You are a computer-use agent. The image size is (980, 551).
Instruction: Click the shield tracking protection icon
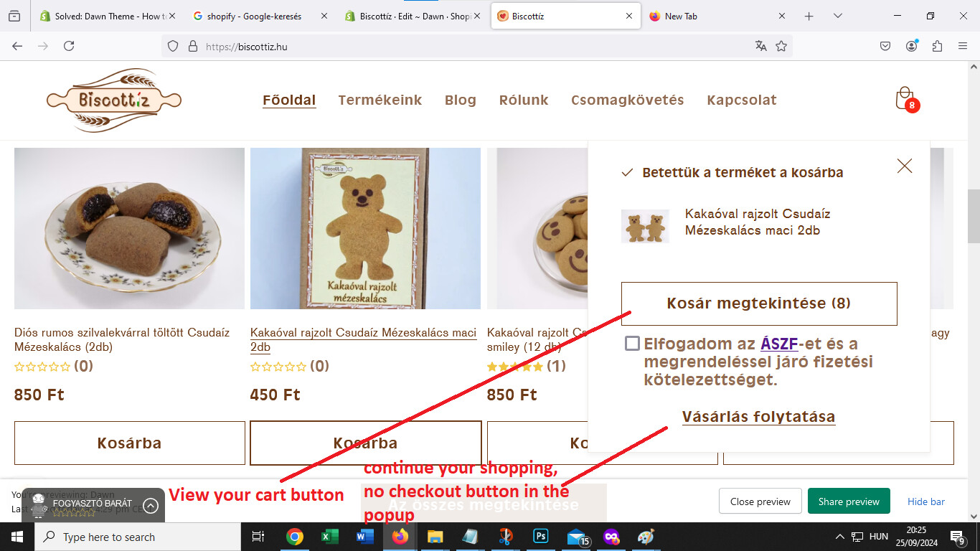coord(172,46)
